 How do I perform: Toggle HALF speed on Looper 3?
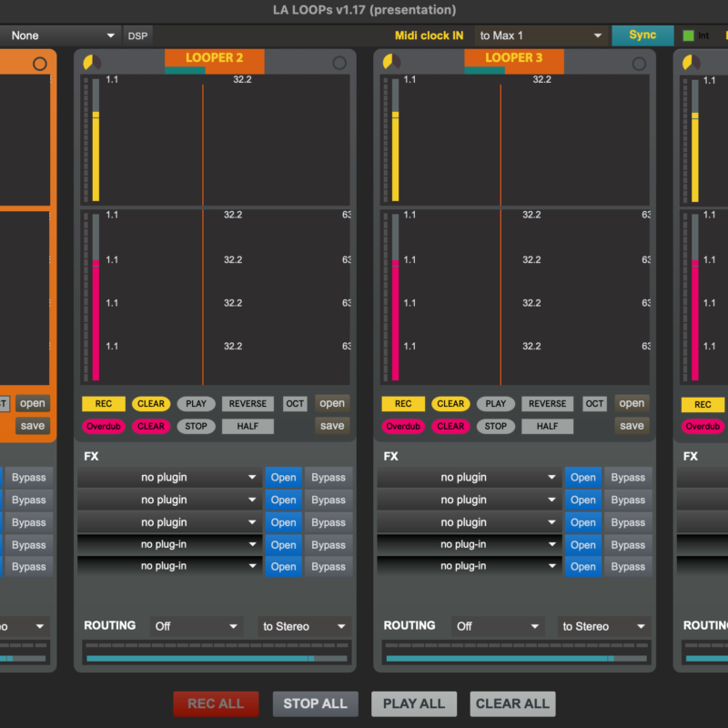[547, 426]
